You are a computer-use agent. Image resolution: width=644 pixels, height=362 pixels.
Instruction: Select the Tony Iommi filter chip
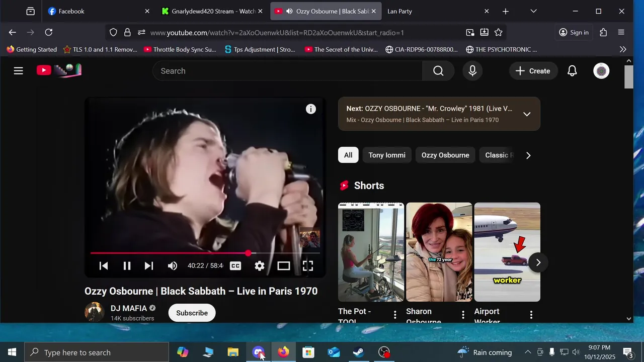pyautogui.click(x=387, y=155)
